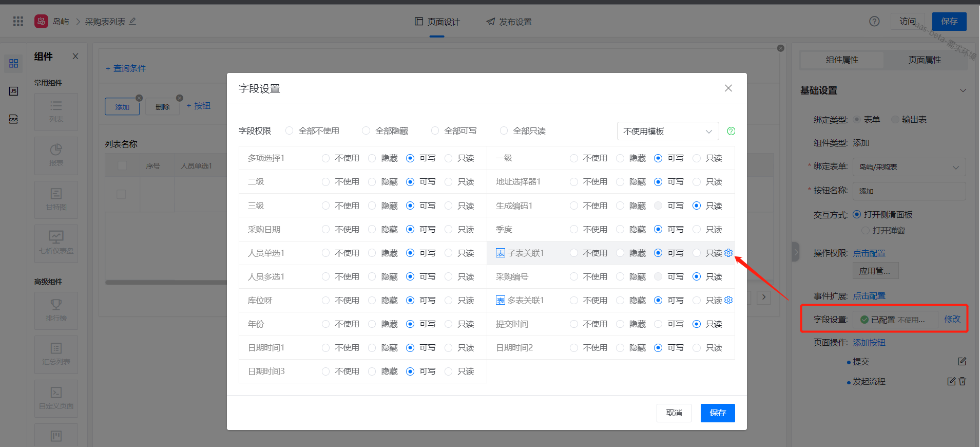Click the 按钮名称 input field
Screen dimensions: 980x447
click(x=909, y=191)
